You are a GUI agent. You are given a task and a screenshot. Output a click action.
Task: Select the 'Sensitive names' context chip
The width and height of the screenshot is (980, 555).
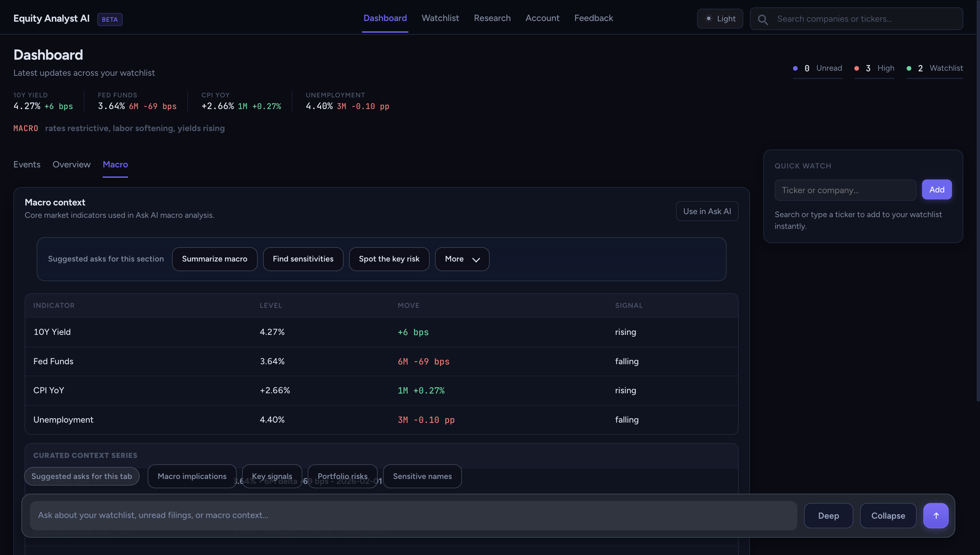click(x=422, y=476)
